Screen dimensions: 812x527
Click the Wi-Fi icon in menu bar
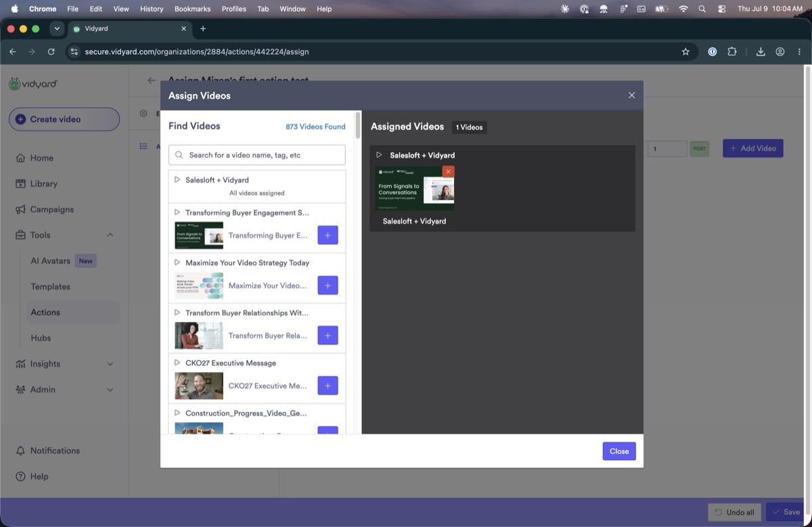pos(683,9)
